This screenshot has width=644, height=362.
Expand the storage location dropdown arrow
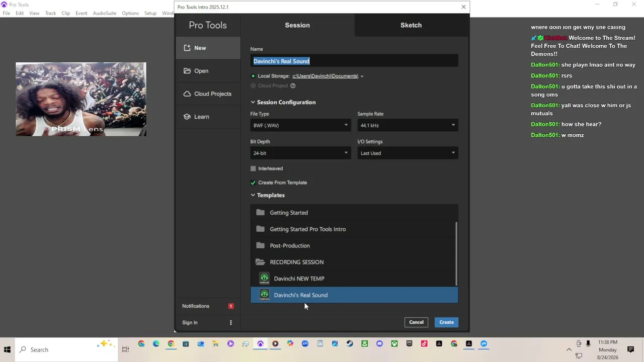362,76
